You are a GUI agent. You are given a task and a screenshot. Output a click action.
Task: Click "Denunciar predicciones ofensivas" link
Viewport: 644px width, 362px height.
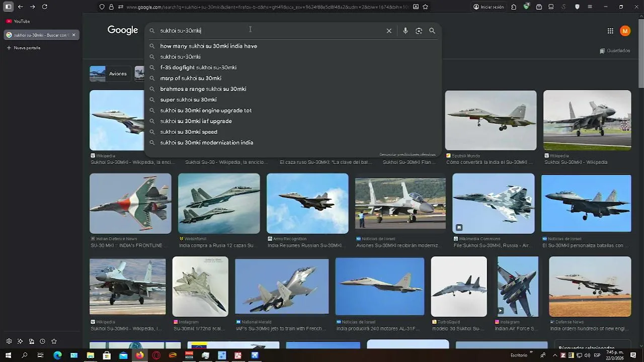(x=408, y=154)
